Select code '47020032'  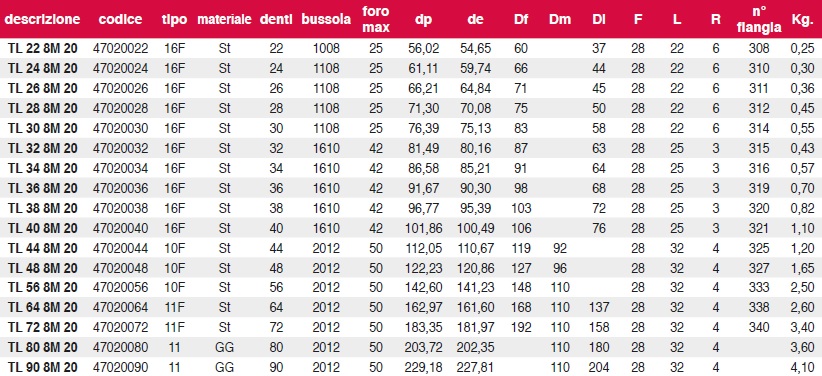pos(121,148)
